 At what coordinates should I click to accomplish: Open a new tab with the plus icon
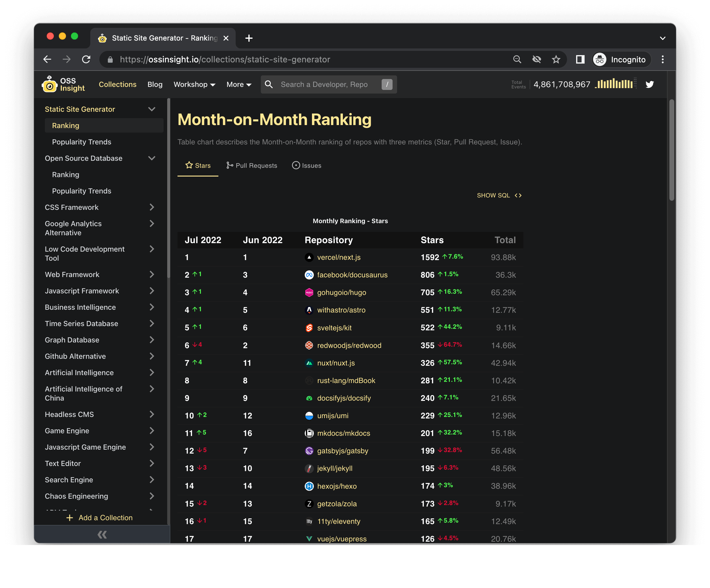[x=249, y=38]
